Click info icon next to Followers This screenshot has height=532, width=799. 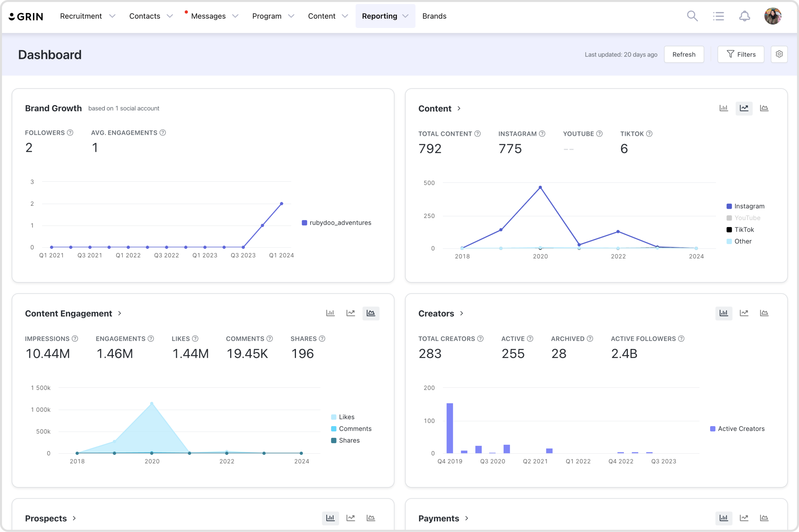[70, 133]
